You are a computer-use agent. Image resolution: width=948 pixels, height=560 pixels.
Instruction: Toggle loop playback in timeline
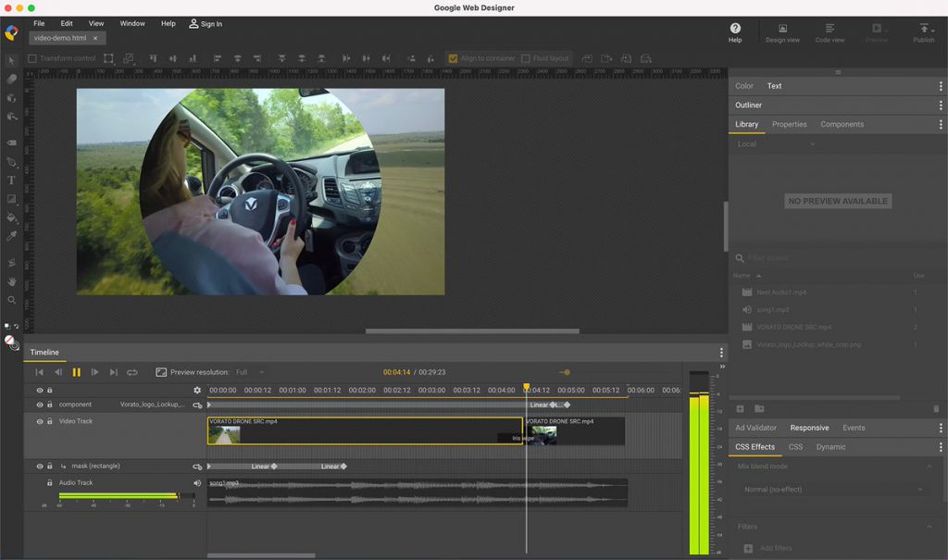tap(131, 372)
